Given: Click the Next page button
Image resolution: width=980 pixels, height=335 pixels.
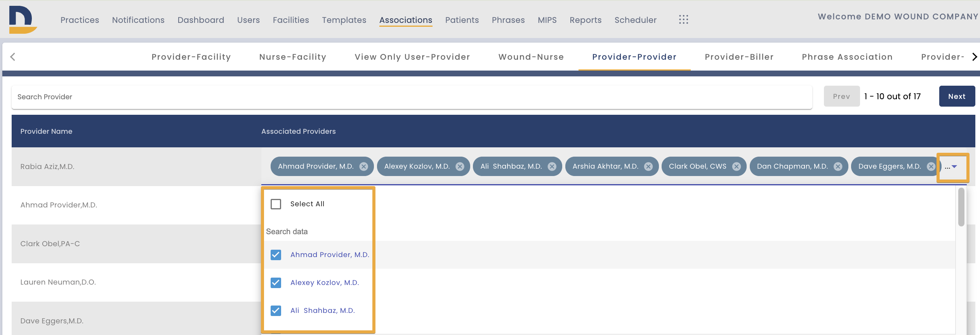Looking at the screenshot, I should click(957, 96).
